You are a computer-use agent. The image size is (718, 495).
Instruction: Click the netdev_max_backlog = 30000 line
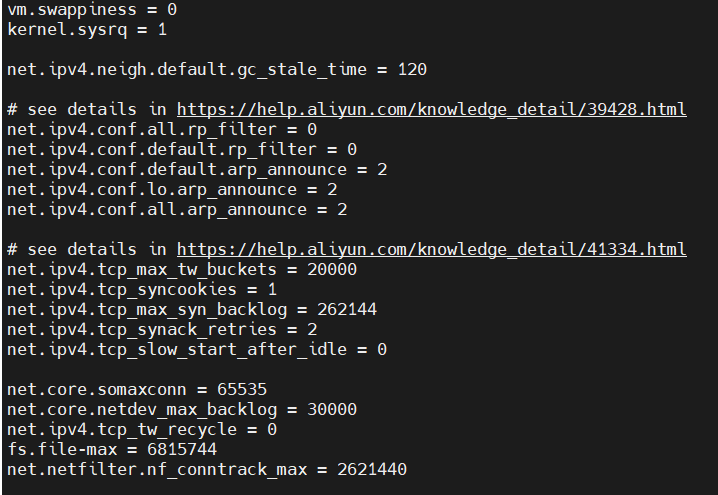182,410
